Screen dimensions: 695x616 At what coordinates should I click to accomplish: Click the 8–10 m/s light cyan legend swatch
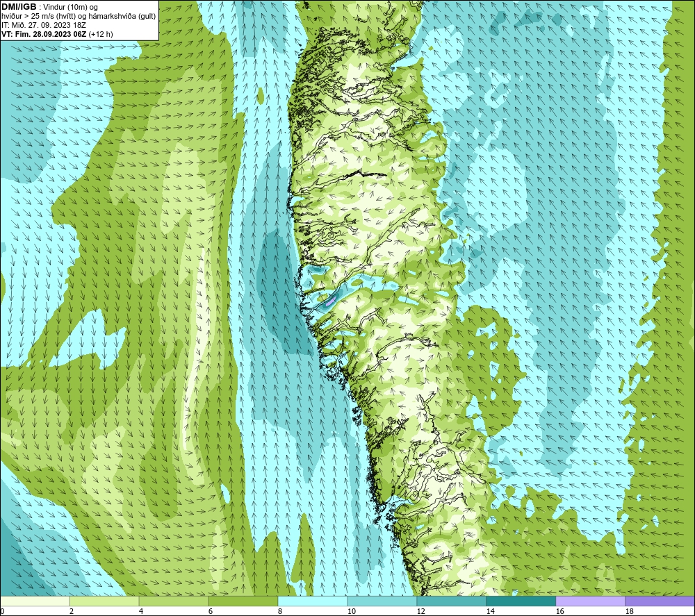(x=313, y=601)
